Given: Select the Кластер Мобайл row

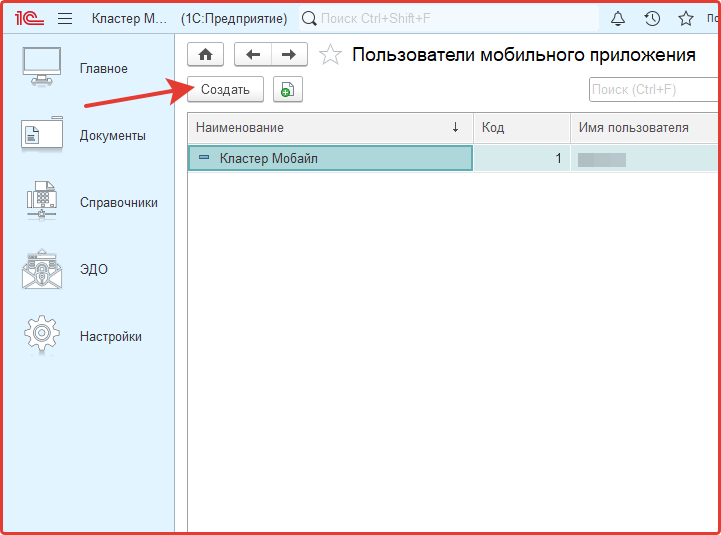Looking at the screenshot, I should [453, 159].
